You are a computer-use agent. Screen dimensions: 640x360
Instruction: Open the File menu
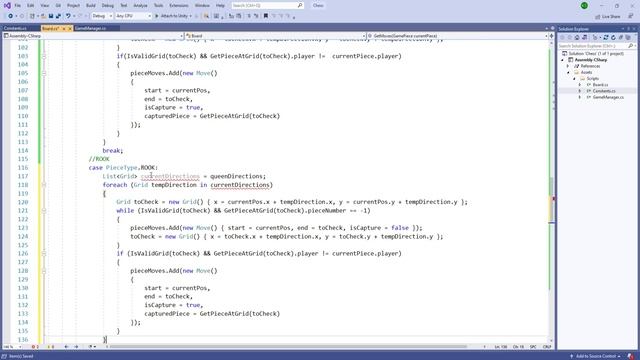17,6
